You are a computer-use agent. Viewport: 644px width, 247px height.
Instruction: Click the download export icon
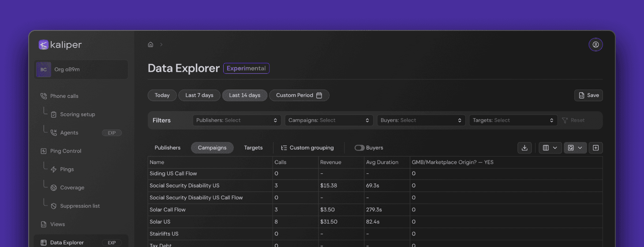point(524,148)
